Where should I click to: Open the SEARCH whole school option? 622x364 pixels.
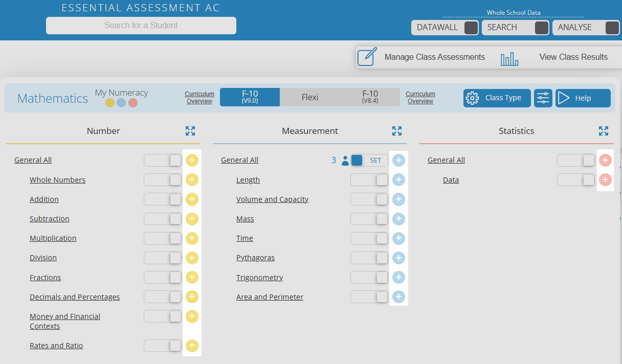pos(516,28)
